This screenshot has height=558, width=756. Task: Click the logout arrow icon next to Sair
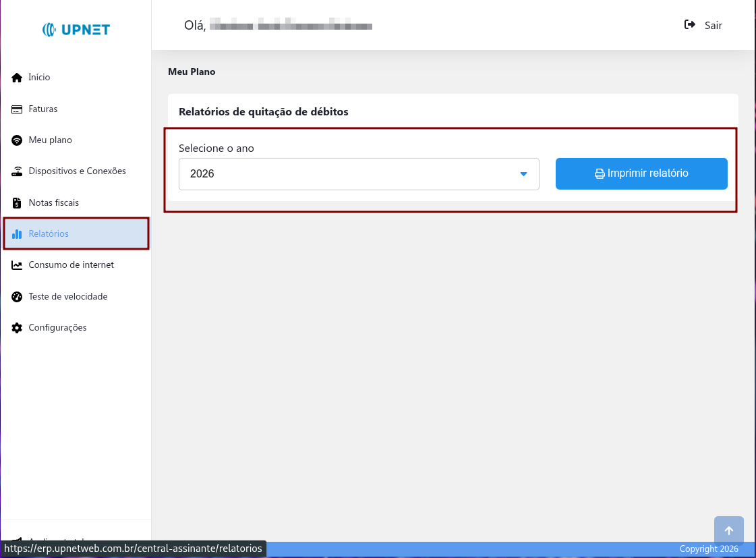point(690,25)
